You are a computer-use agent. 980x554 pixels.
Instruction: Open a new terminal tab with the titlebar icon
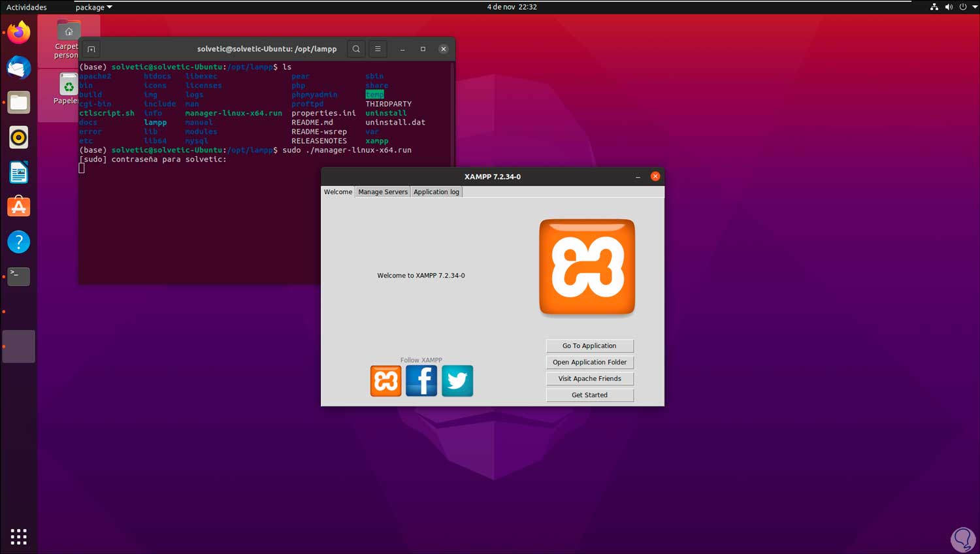click(x=91, y=48)
